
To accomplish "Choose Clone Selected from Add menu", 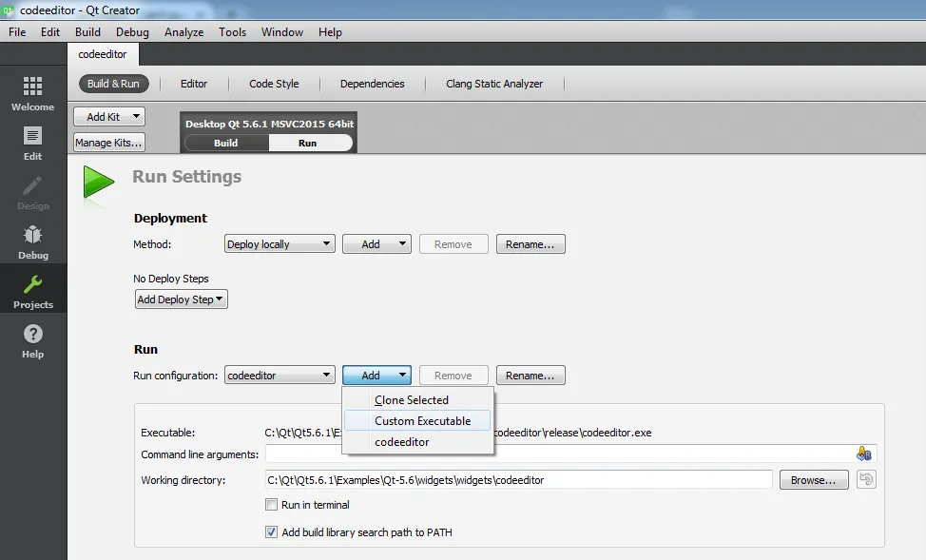I will (417, 400).
